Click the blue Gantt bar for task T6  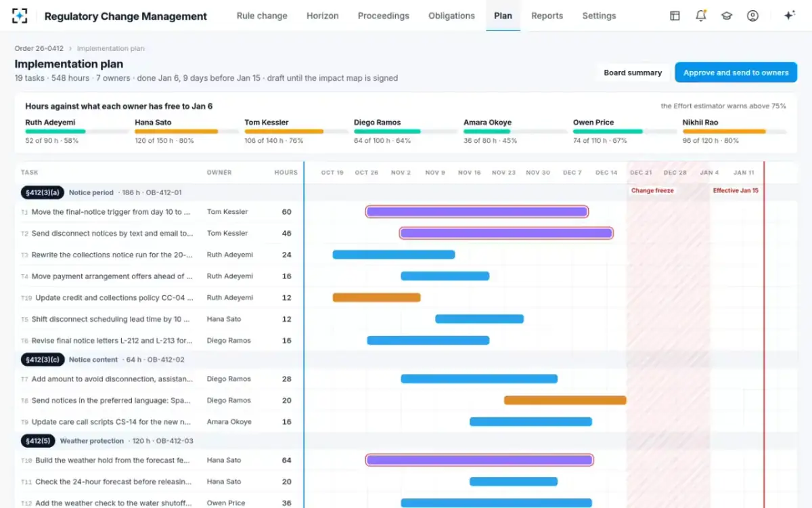[428, 341]
